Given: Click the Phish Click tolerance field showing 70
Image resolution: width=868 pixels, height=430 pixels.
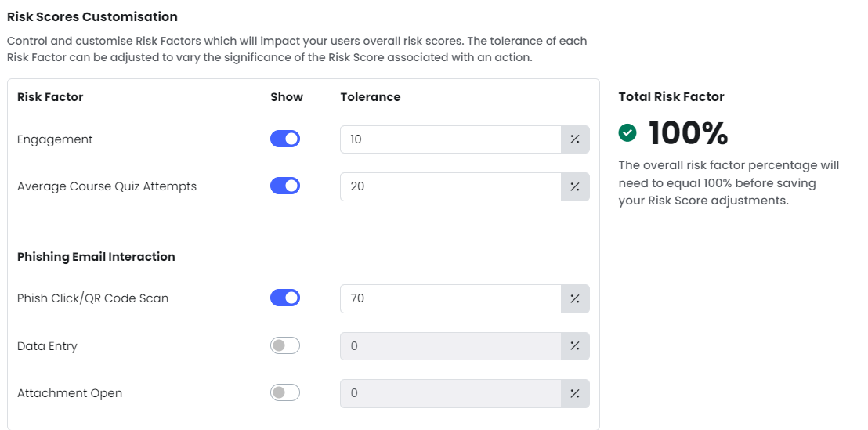Looking at the screenshot, I should (450, 299).
